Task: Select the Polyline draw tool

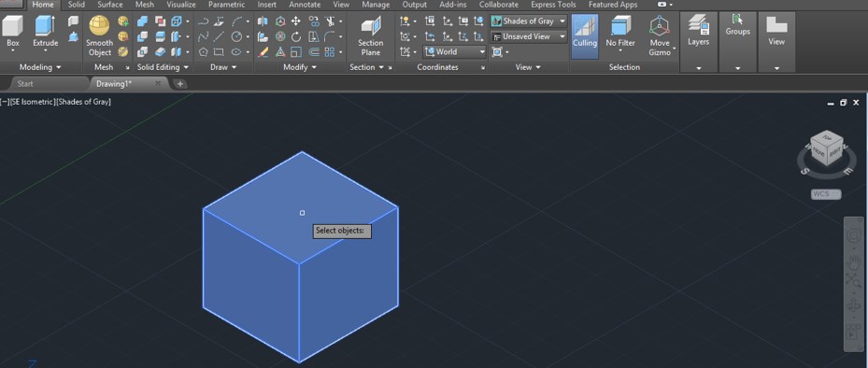Action: point(203,21)
